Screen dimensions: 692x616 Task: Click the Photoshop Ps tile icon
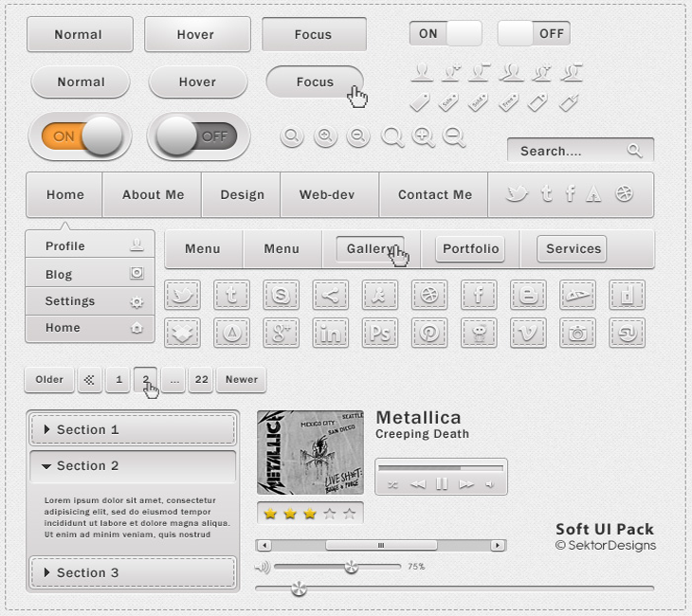379,333
